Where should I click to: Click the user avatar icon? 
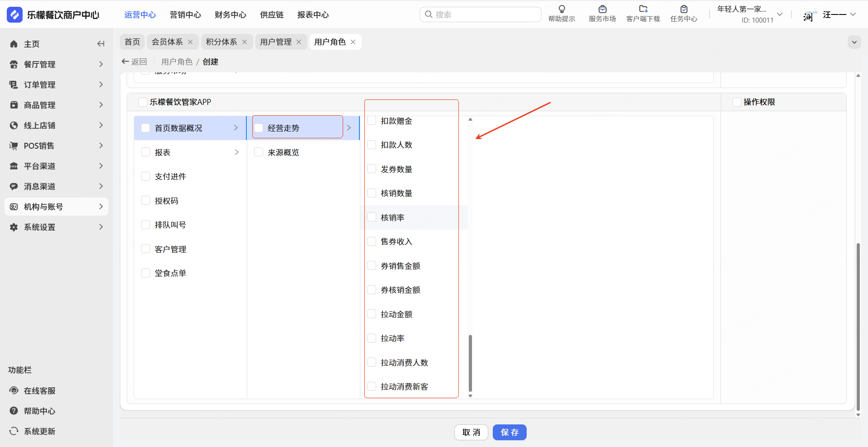pyautogui.click(x=809, y=15)
